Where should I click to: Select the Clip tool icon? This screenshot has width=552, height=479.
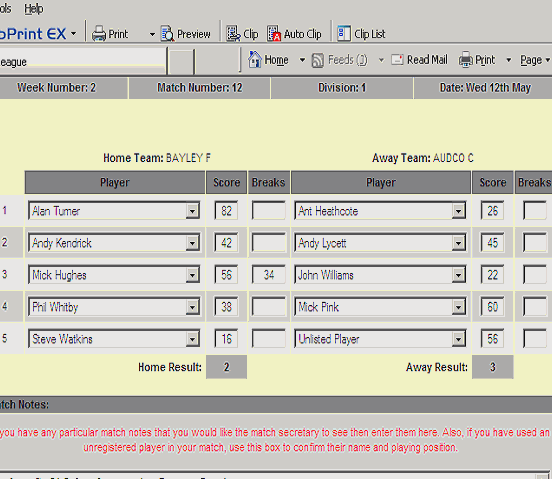point(233,34)
